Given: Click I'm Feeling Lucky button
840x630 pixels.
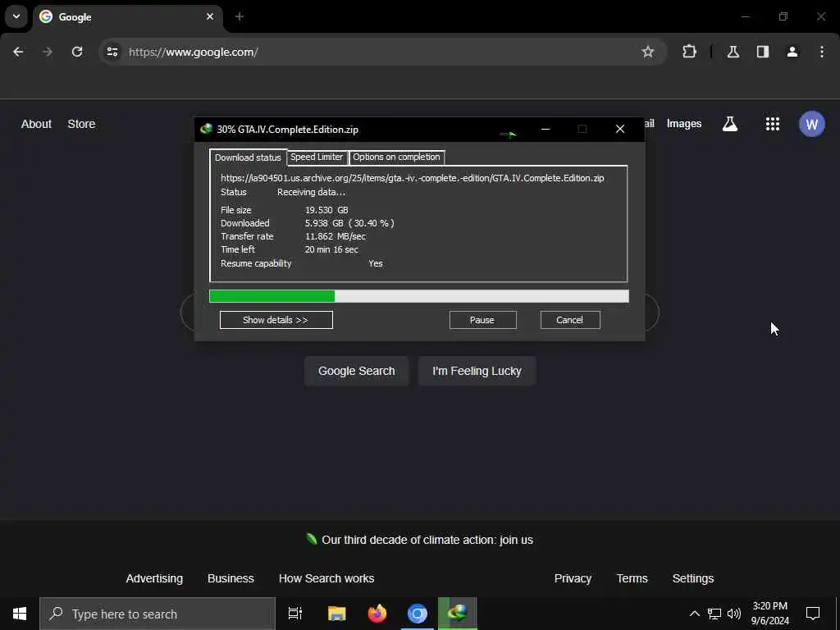Looking at the screenshot, I should point(477,371).
